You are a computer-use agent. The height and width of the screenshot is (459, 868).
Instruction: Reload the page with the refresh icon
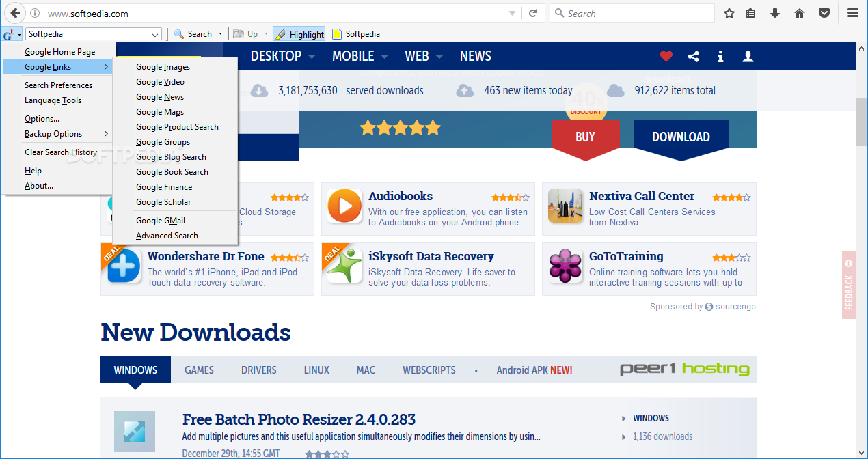(532, 13)
